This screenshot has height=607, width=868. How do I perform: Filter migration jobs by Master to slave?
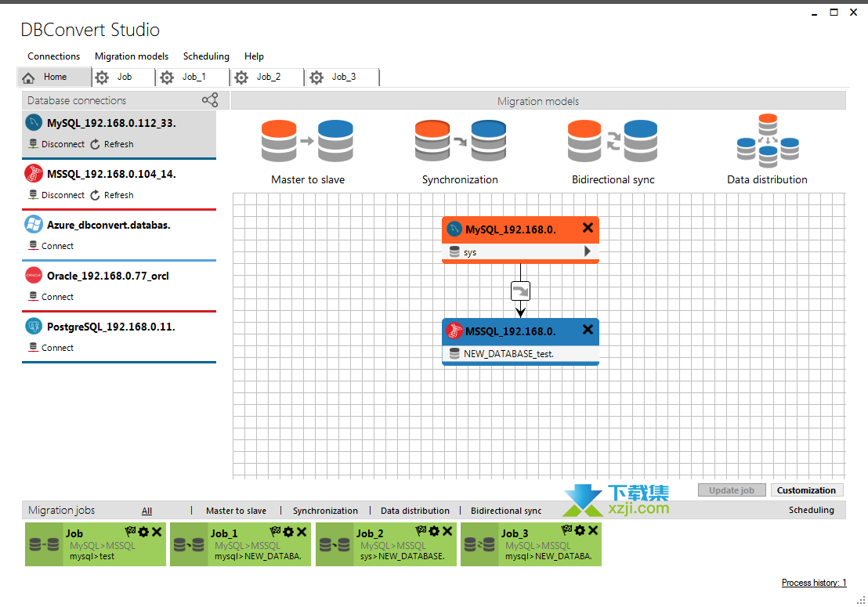tap(237, 511)
